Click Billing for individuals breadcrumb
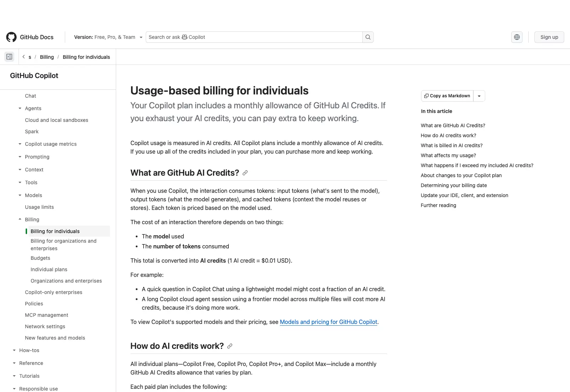This screenshot has width=570, height=392. (x=86, y=57)
